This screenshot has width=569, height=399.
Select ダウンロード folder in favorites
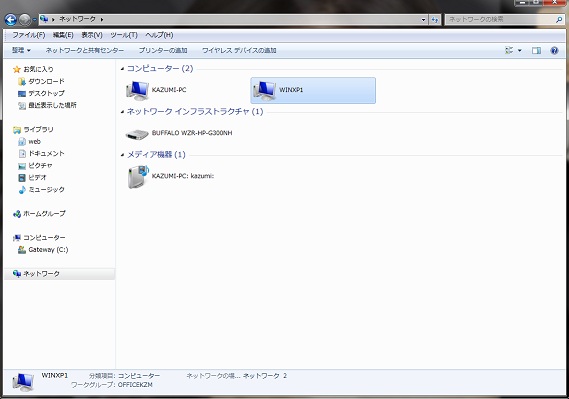click(46, 81)
